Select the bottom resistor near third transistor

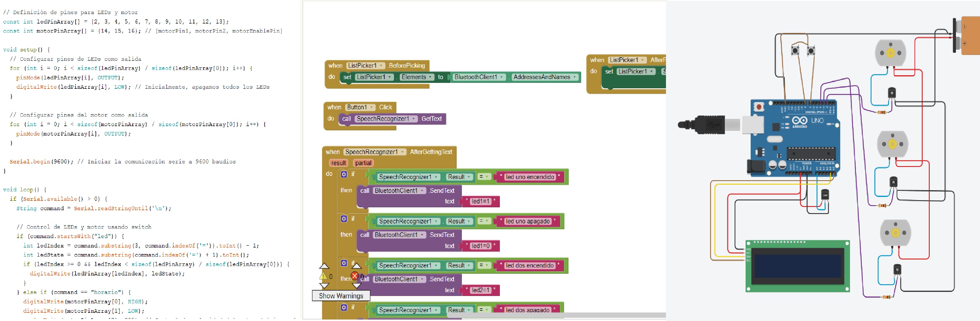[886, 297]
